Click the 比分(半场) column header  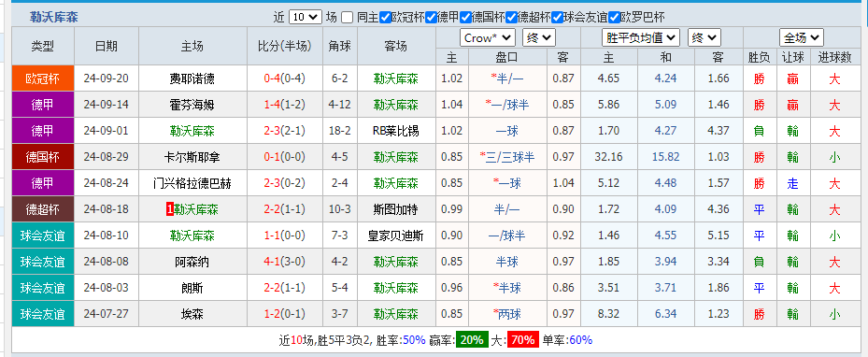point(285,47)
